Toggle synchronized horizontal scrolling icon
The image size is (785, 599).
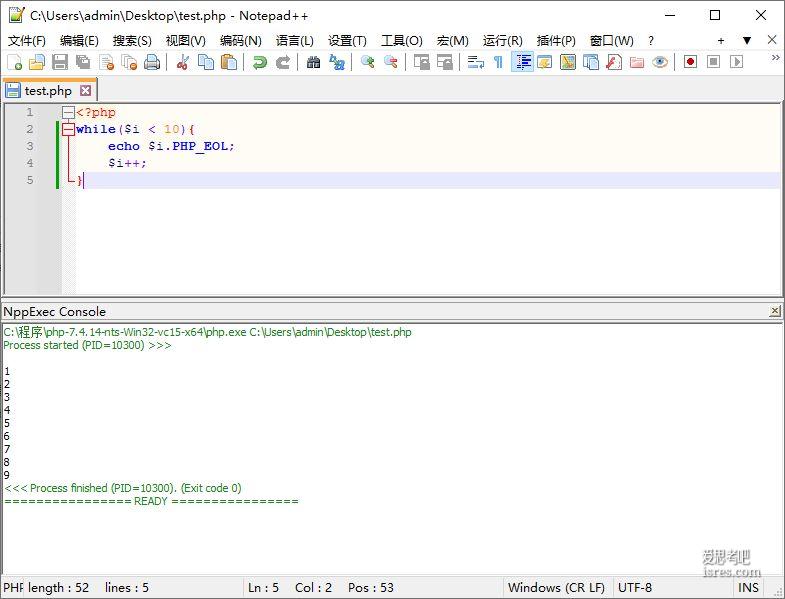pyautogui.click(x=445, y=62)
